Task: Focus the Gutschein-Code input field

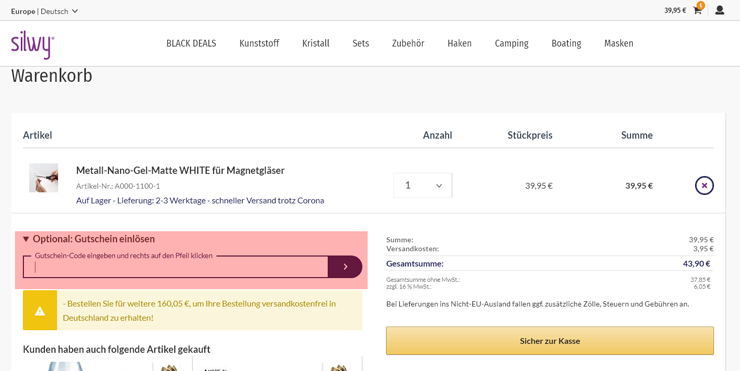Action: click(x=175, y=267)
